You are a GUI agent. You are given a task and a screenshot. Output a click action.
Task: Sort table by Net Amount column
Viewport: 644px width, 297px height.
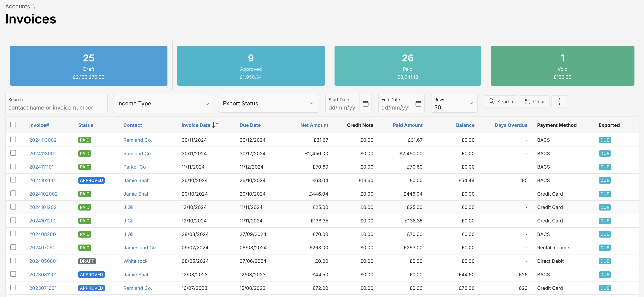314,125
